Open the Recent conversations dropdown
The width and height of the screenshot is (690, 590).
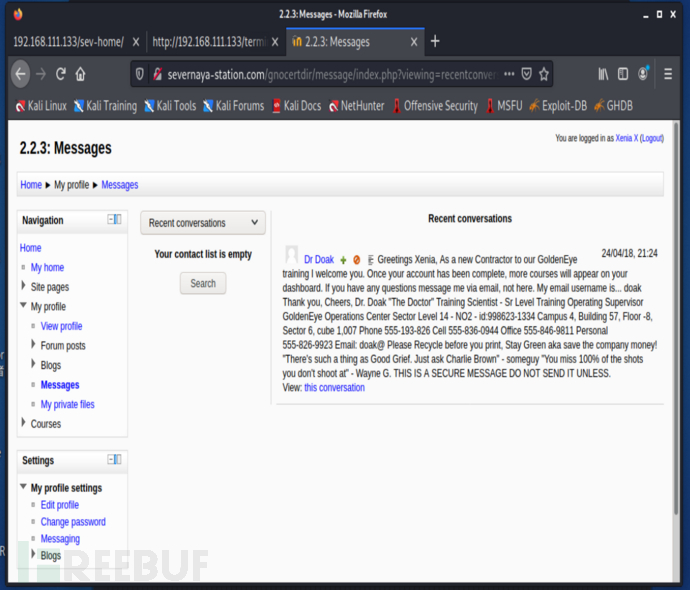point(203,223)
